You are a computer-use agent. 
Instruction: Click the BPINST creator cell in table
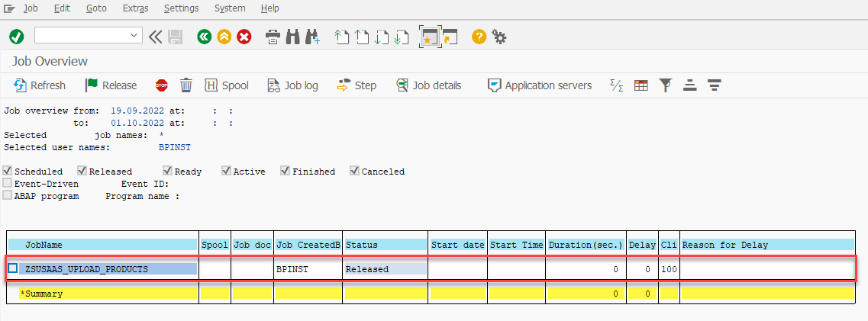pyautogui.click(x=308, y=269)
